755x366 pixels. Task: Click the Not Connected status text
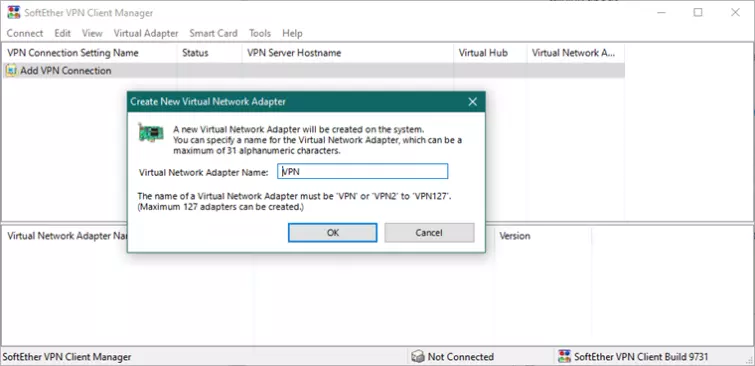[x=461, y=357]
